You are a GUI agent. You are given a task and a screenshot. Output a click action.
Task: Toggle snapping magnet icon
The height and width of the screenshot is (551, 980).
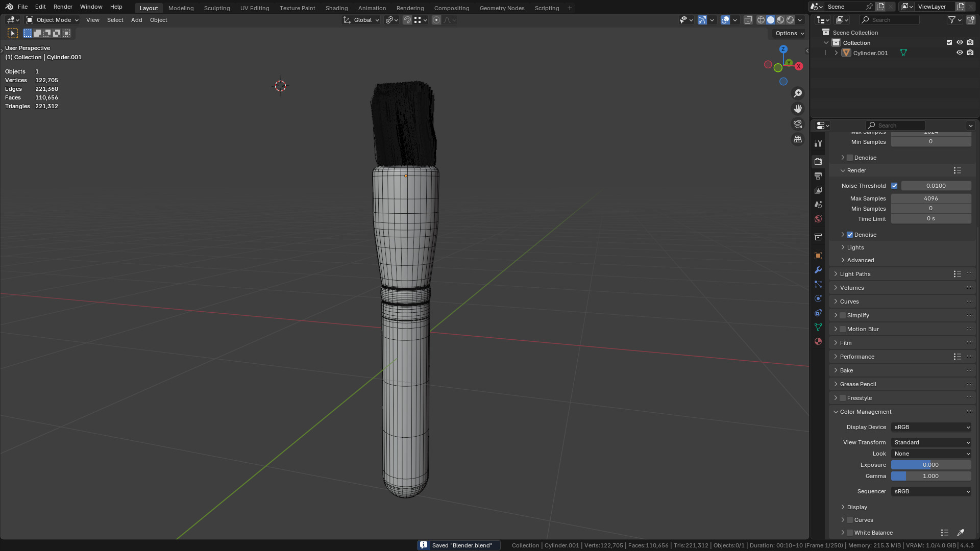407,20
